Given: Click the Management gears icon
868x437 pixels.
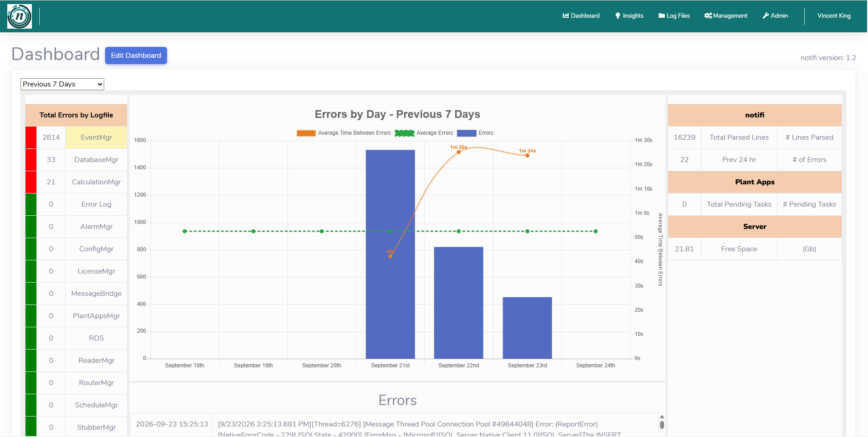Looking at the screenshot, I should [x=708, y=15].
